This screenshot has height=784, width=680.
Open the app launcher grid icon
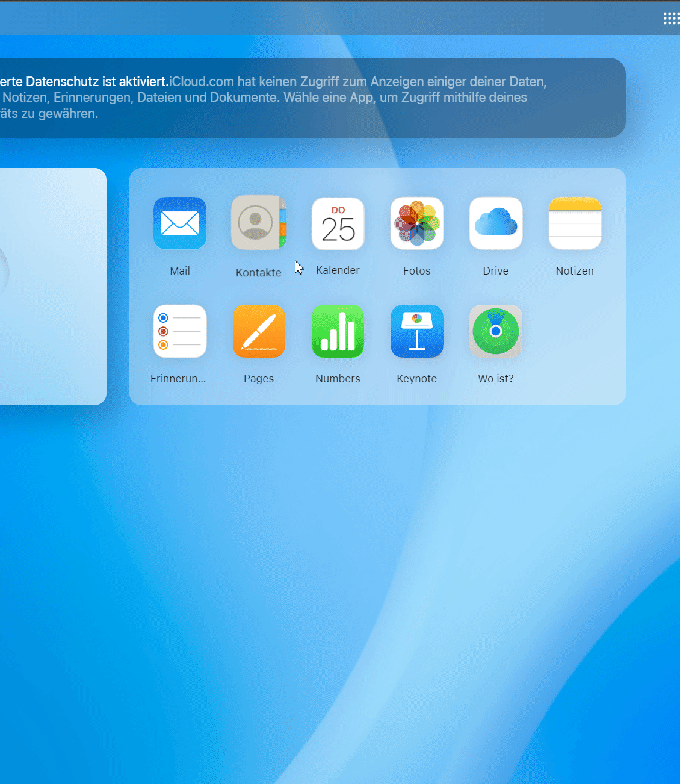tap(671, 19)
